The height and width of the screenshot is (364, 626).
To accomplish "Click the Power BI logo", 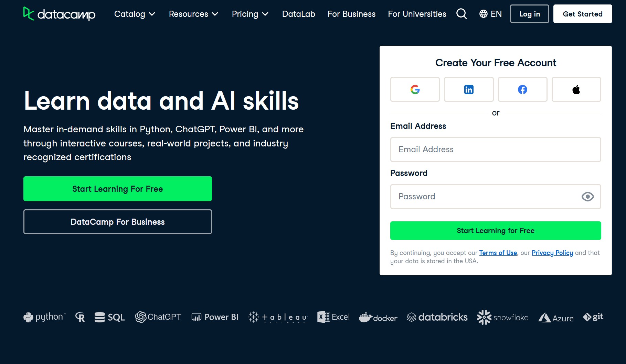I will [x=215, y=317].
